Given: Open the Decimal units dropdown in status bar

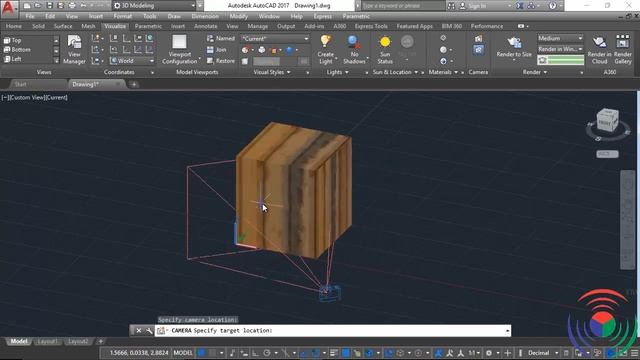Looking at the screenshot, I should pos(542,353).
